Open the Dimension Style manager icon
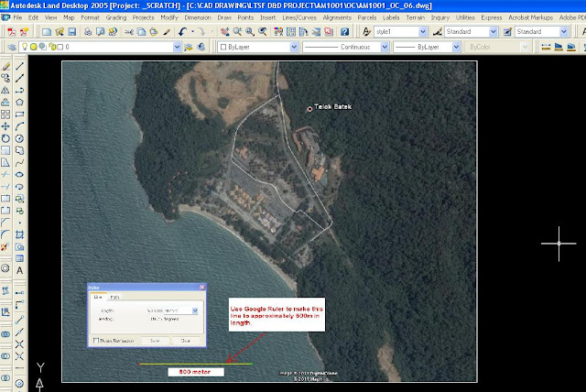This screenshot has height=392, width=586. click(438, 32)
